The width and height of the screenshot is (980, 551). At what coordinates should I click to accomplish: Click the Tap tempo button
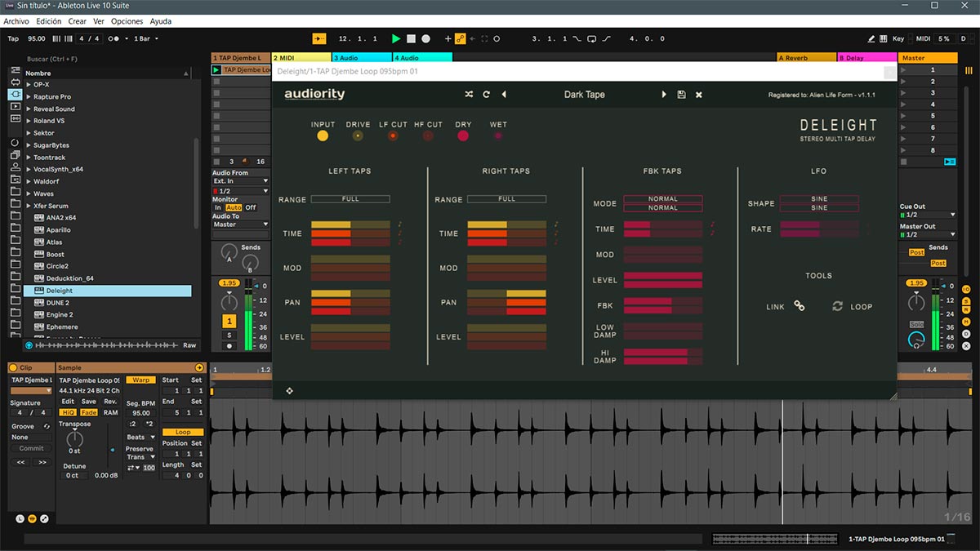point(13,38)
